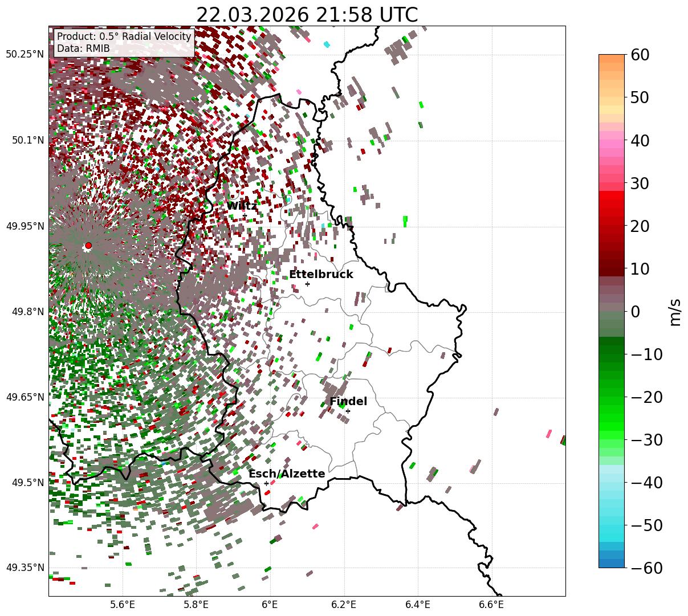Viewport: 688px width, 616px height.
Task: Click the Findel location cross marker
Action: coord(348,411)
